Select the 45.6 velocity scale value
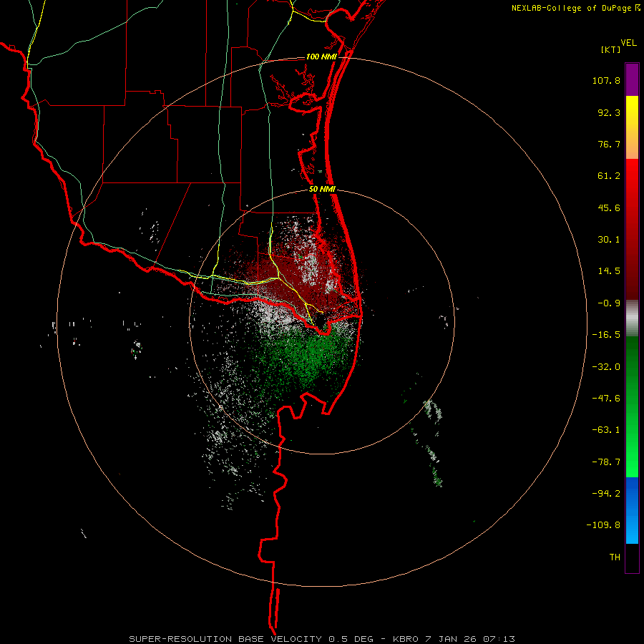Screen dimensions: 644x644 point(609,208)
